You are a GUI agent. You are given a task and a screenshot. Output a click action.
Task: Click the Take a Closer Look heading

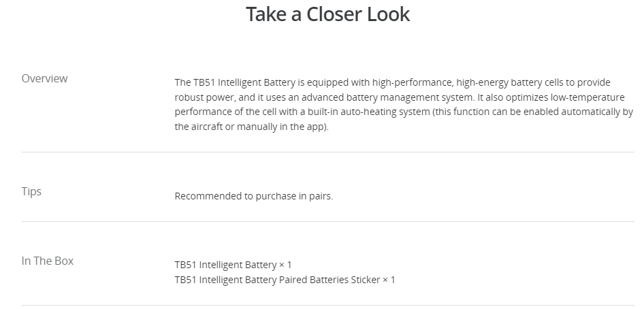pos(327,14)
